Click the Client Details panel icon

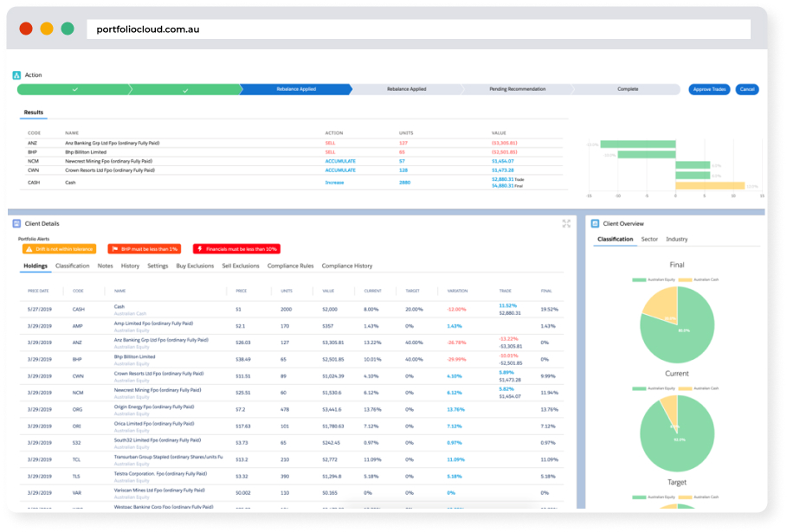pyautogui.click(x=16, y=224)
